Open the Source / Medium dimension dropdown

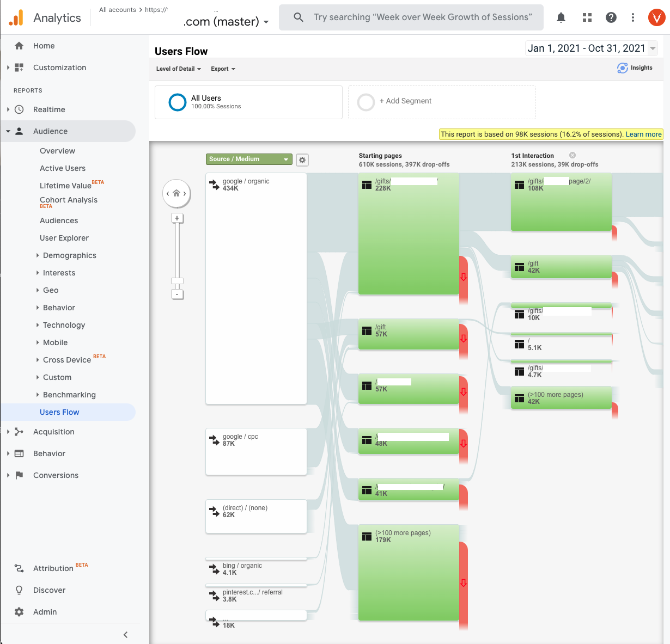click(x=248, y=158)
